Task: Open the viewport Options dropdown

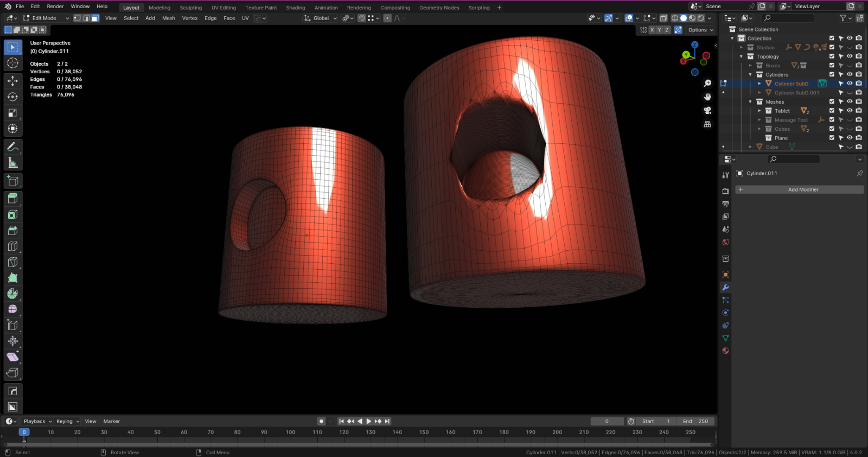Action: point(701,30)
